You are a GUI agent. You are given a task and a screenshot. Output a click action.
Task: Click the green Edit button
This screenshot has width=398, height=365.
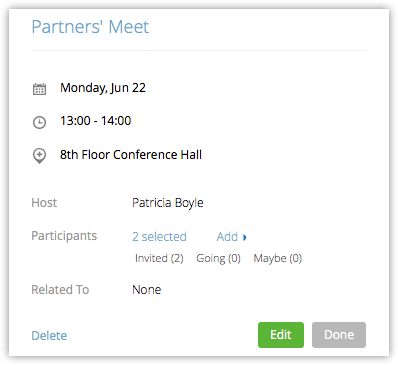click(281, 335)
